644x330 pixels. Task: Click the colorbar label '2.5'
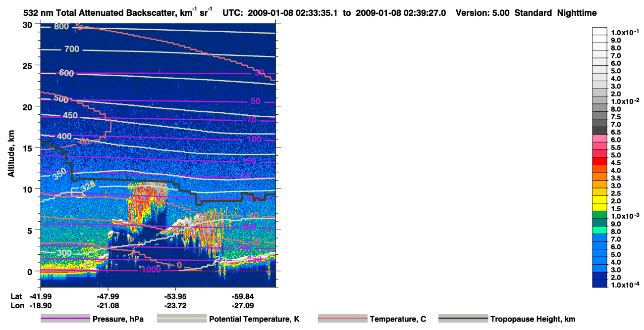click(616, 193)
